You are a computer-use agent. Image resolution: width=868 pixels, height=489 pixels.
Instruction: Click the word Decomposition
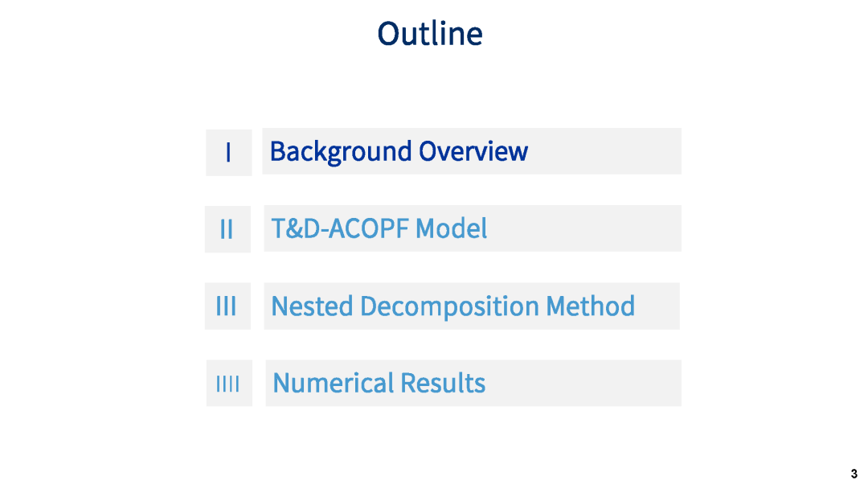[449, 306]
